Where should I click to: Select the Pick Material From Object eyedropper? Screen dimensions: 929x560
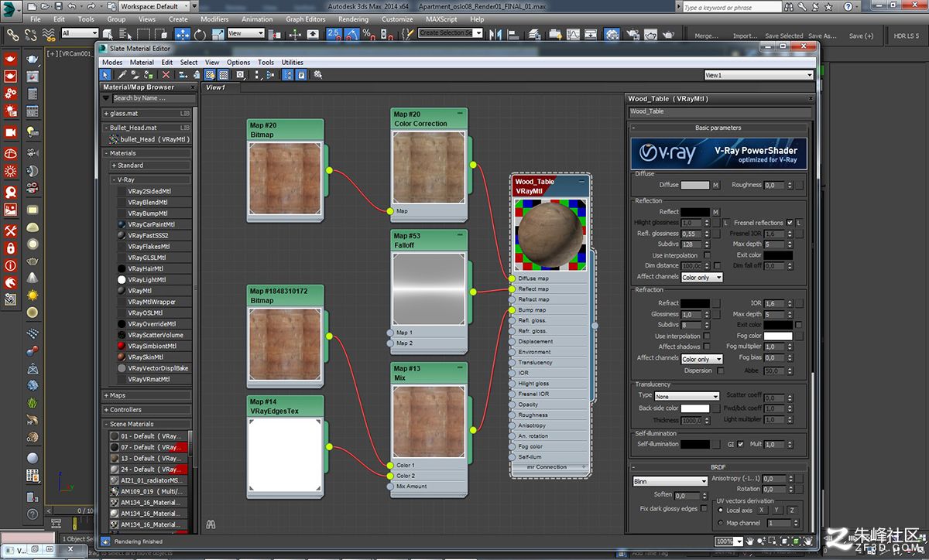click(x=121, y=75)
